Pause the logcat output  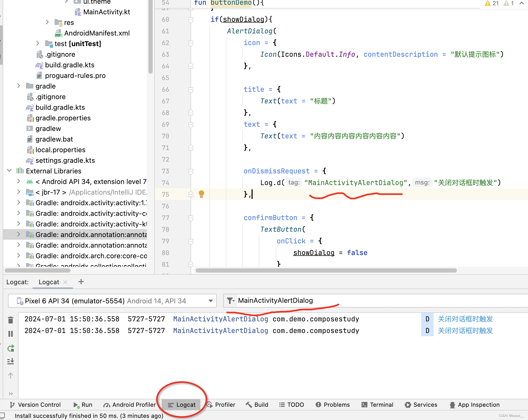click(x=11, y=334)
